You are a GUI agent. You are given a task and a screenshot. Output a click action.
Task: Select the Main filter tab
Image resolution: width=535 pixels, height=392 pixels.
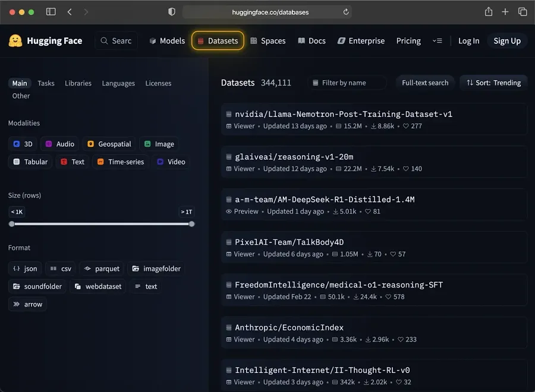point(20,83)
